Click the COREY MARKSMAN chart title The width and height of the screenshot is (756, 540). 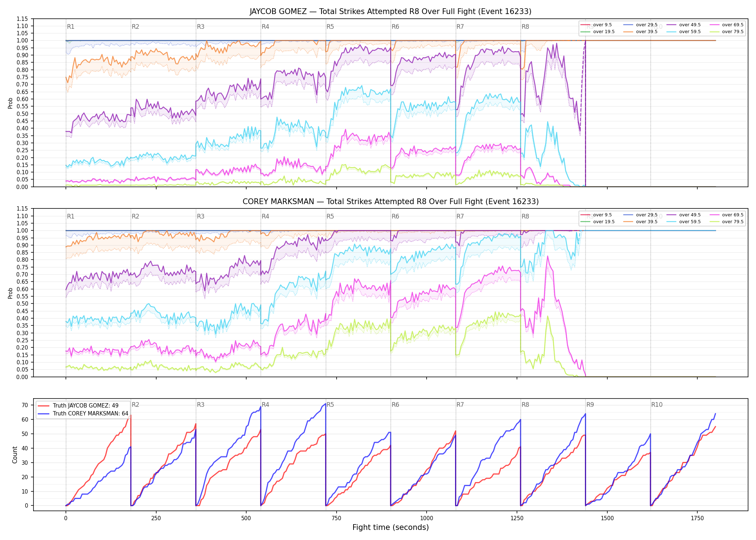(391, 202)
